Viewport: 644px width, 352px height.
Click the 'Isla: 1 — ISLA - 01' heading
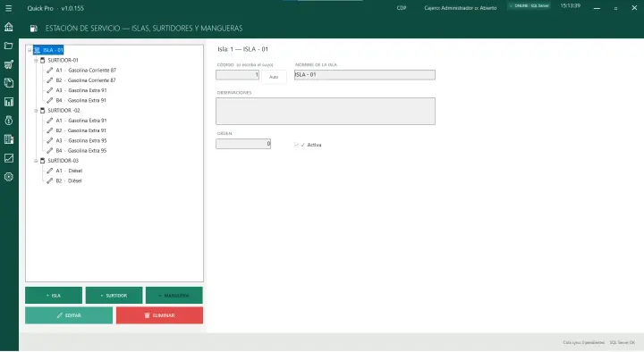point(242,49)
